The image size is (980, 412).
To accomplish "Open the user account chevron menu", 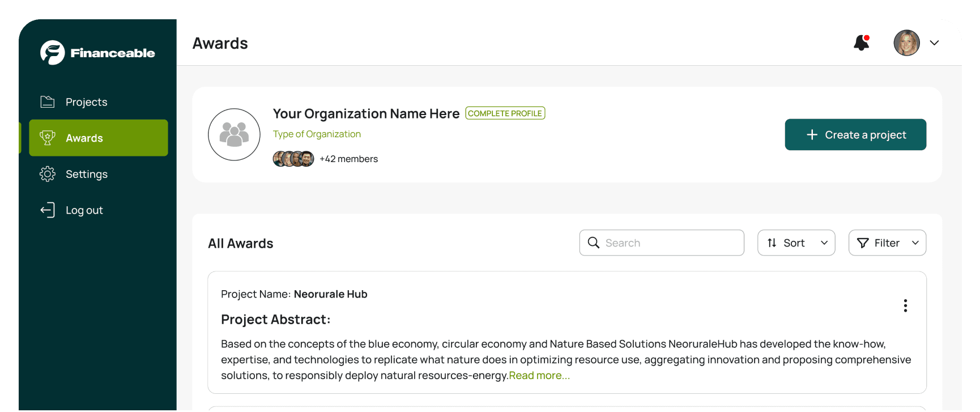I will pos(934,43).
